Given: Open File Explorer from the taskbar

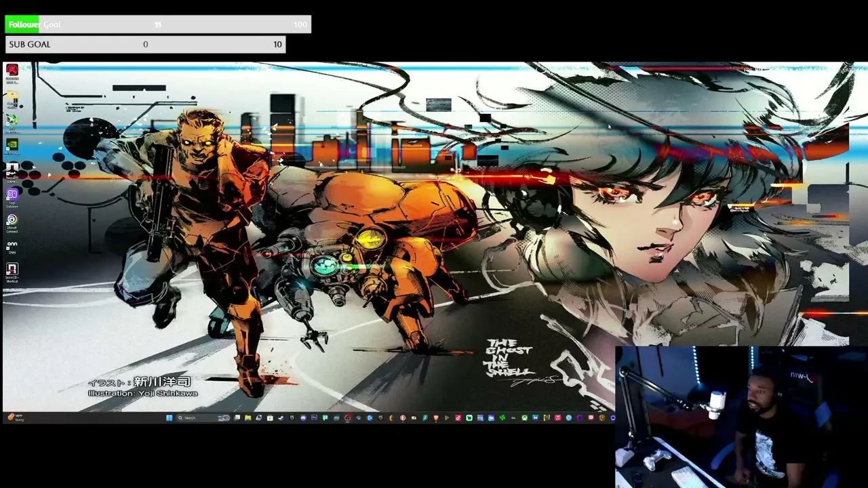Looking at the screenshot, I should click(x=248, y=418).
